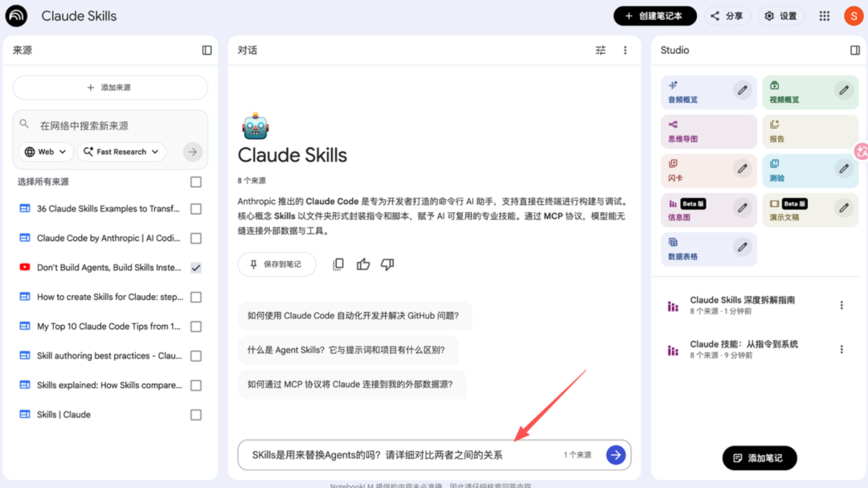Image resolution: width=868 pixels, height=488 pixels.
Task: Open Claude 技能：从指令到系统 infographic
Action: click(744, 350)
